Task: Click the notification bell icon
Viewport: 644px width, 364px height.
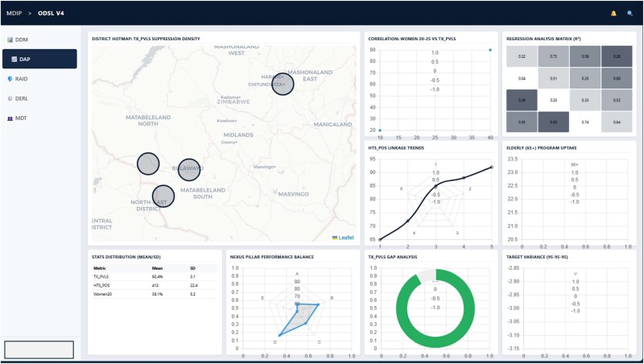Action: (613, 14)
